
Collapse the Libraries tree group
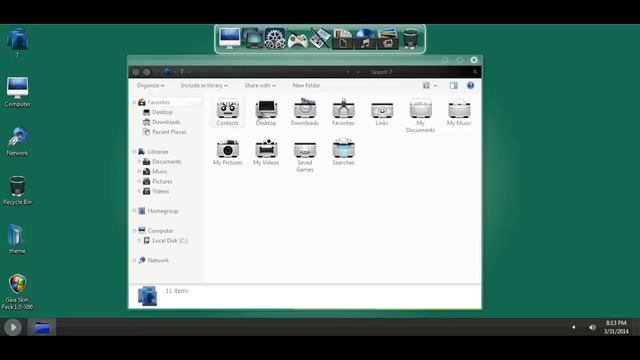134,152
